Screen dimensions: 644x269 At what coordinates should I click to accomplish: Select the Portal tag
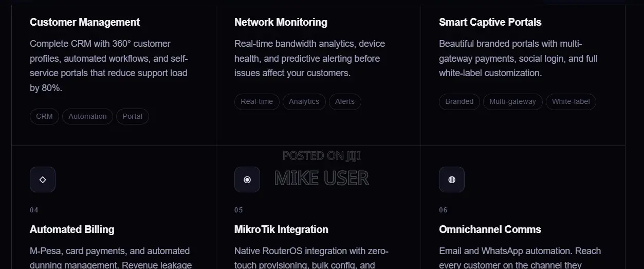(x=133, y=116)
